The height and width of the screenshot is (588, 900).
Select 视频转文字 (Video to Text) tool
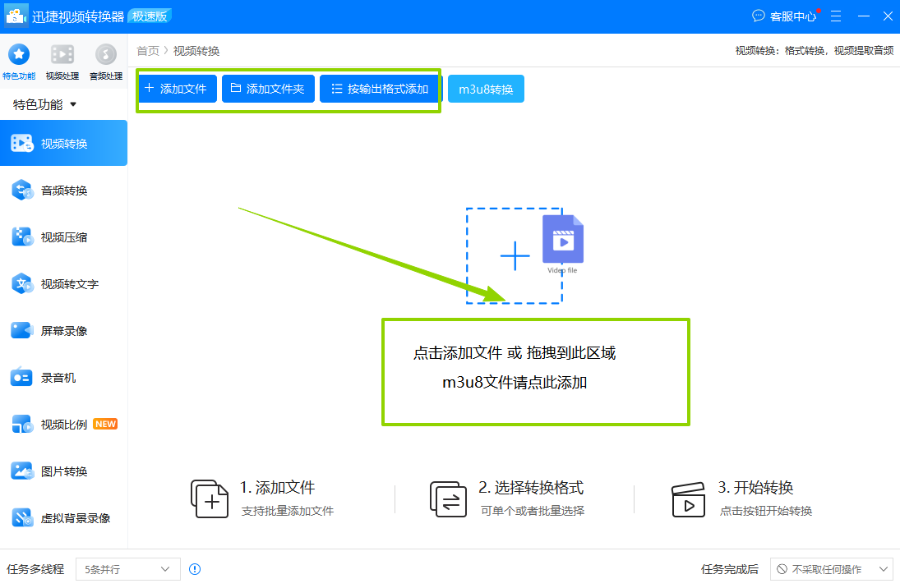63,283
